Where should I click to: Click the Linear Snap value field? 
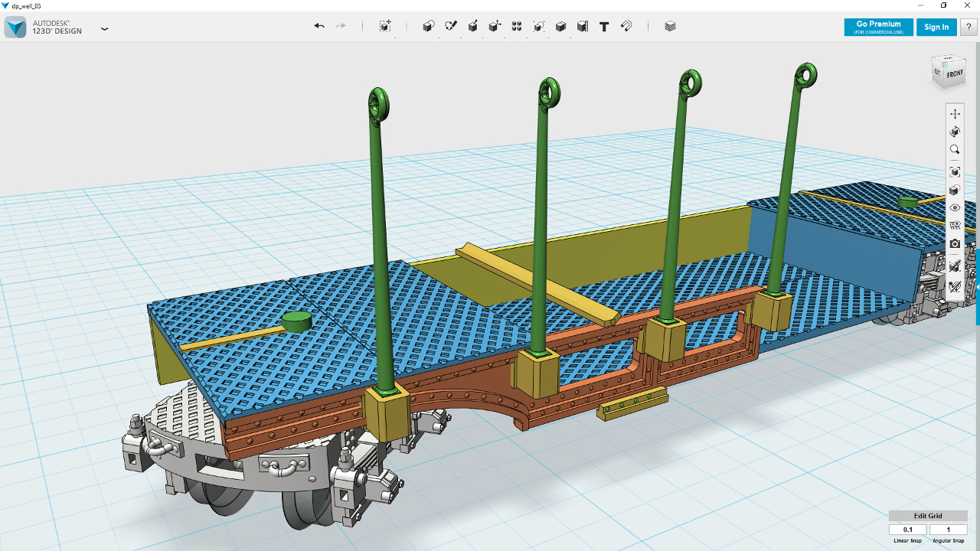tap(908, 530)
